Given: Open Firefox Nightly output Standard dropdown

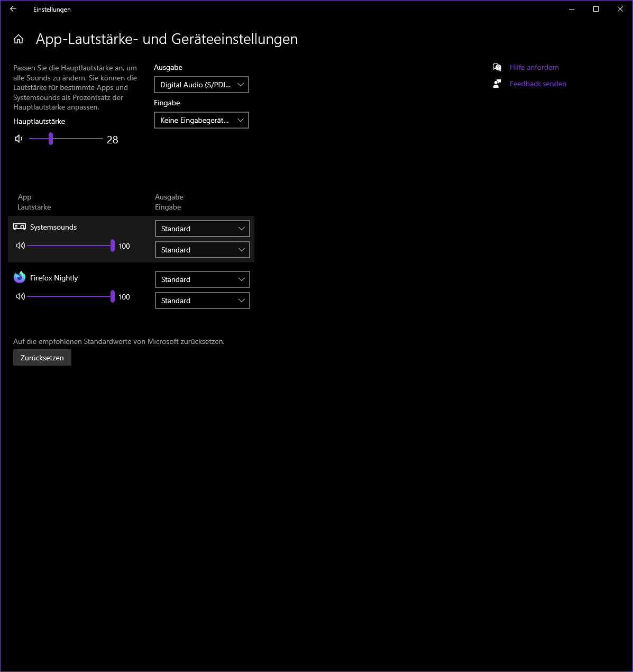Looking at the screenshot, I should point(203,279).
